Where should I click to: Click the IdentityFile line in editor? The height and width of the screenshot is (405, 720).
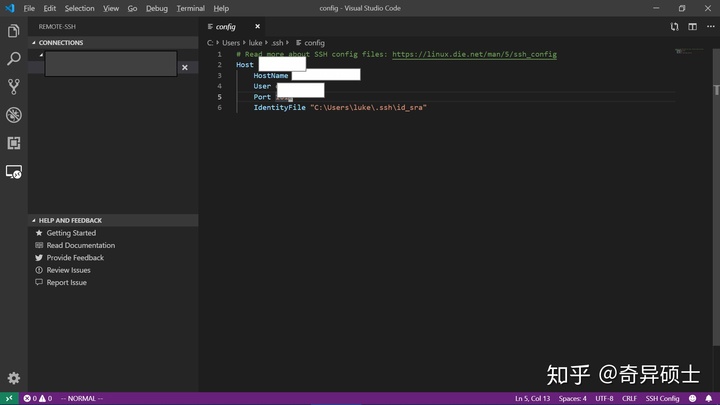(340, 107)
